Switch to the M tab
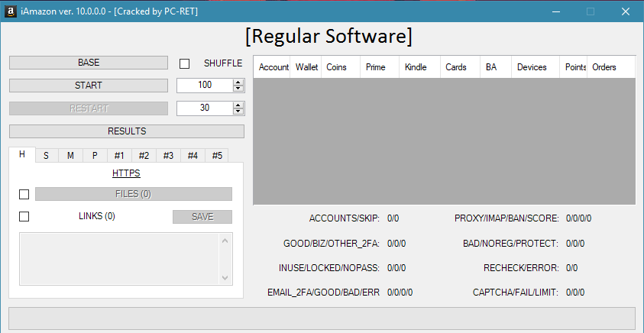 point(70,156)
